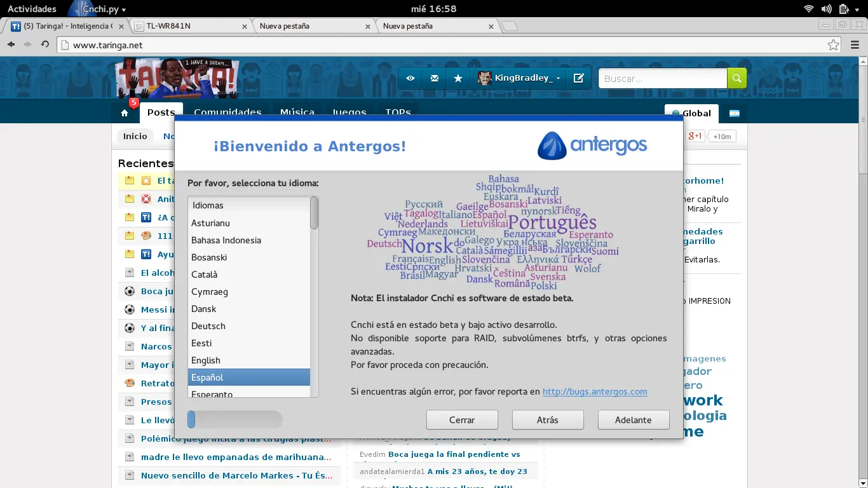This screenshot has height=488, width=868.
Task: Open 'Boca juega la final pendiente' link
Action: tap(454, 454)
